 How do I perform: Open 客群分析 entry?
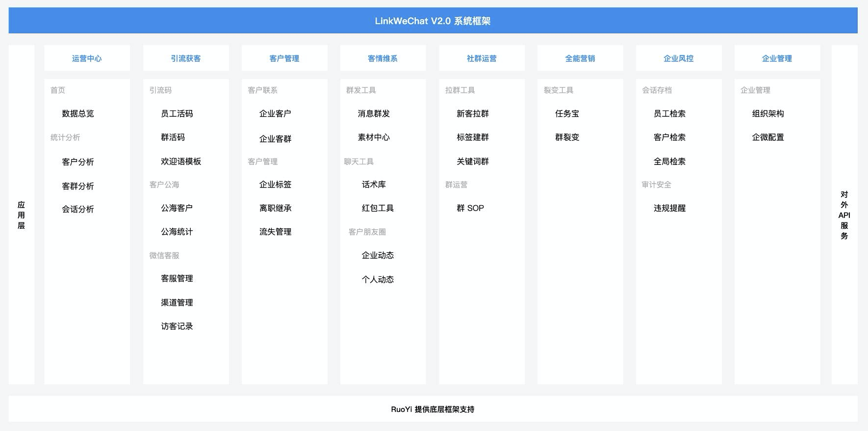(78, 186)
